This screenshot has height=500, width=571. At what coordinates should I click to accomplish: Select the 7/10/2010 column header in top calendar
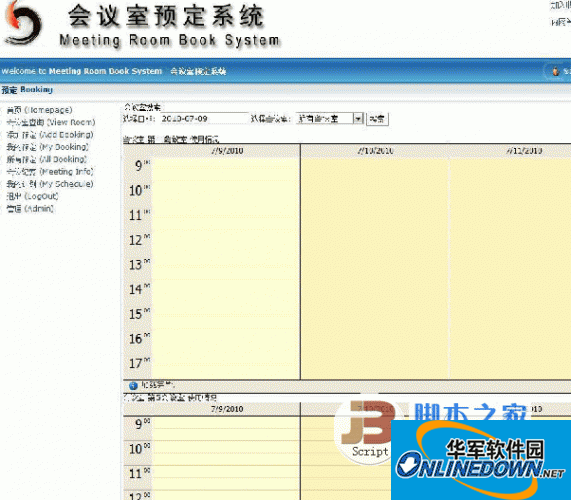375,151
